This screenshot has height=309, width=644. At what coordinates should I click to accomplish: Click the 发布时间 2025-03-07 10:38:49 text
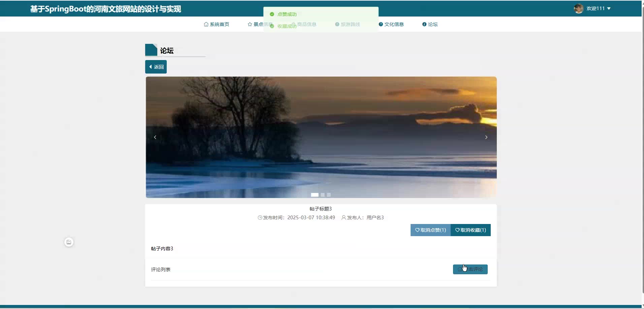tap(296, 218)
